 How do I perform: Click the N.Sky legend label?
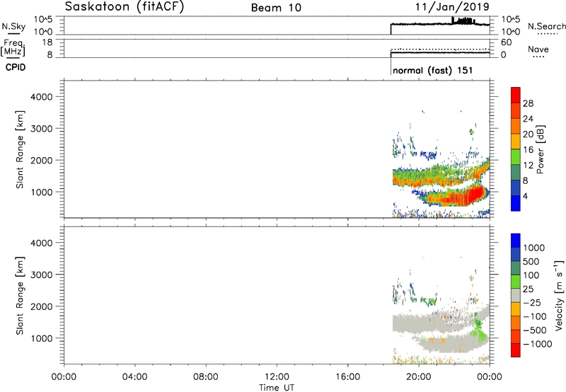(x=13, y=27)
